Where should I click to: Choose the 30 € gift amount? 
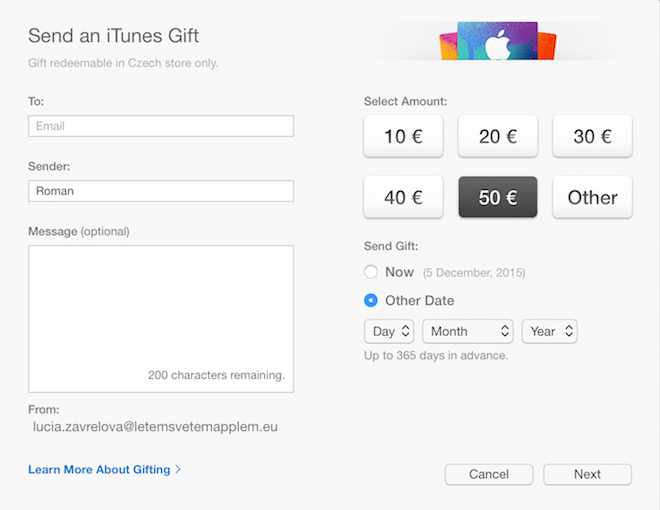(592, 137)
